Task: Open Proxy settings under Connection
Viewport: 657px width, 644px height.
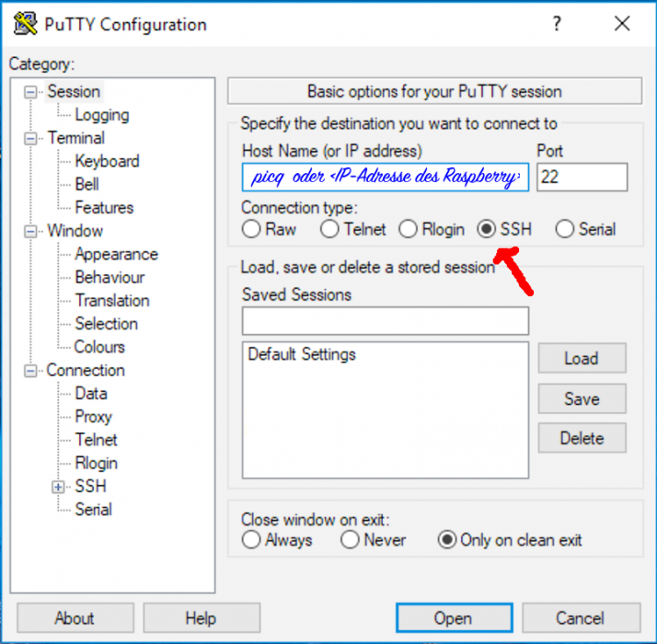Action: [93, 417]
